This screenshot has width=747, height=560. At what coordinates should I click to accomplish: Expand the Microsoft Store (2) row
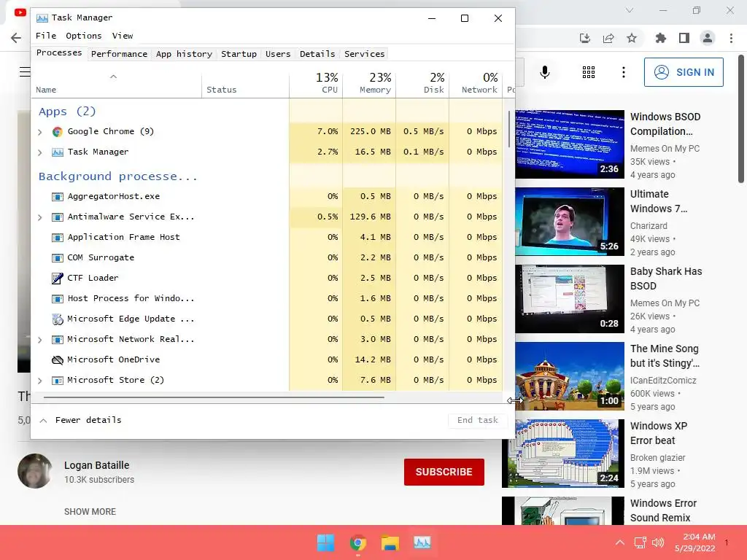[40, 381]
